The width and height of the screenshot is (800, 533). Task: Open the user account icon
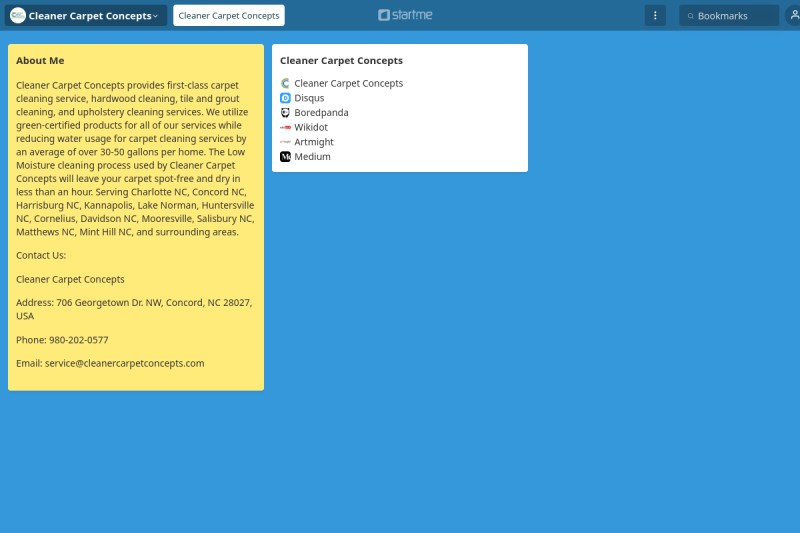pos(794,15)
